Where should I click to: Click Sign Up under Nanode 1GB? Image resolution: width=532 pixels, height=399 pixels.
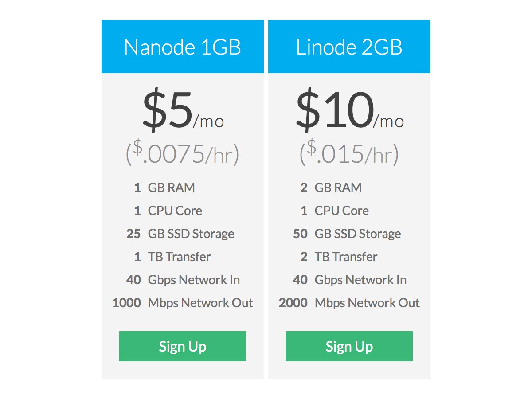pos(182,346)
